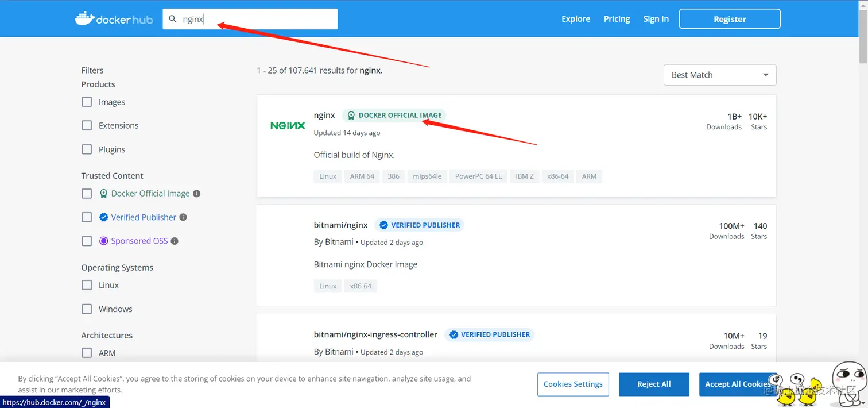
Task: Click Official build of Nginx description
Action: 354,155
